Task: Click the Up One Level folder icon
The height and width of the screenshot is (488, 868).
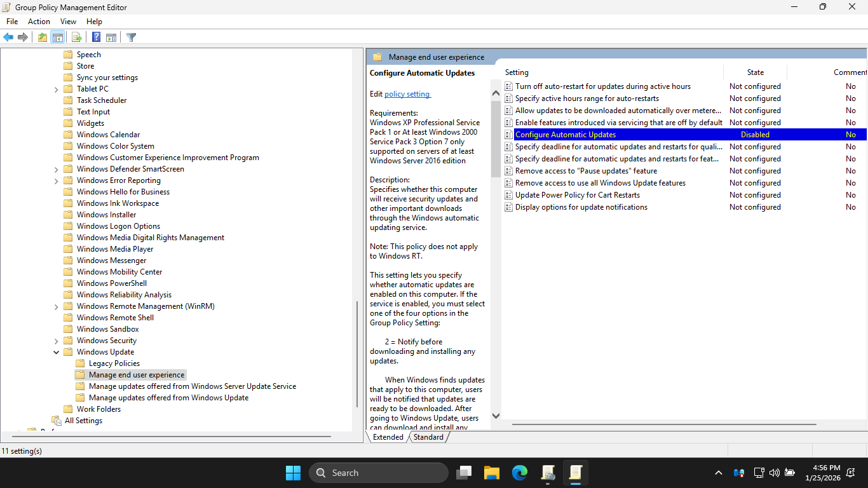Action: point(42,37)
